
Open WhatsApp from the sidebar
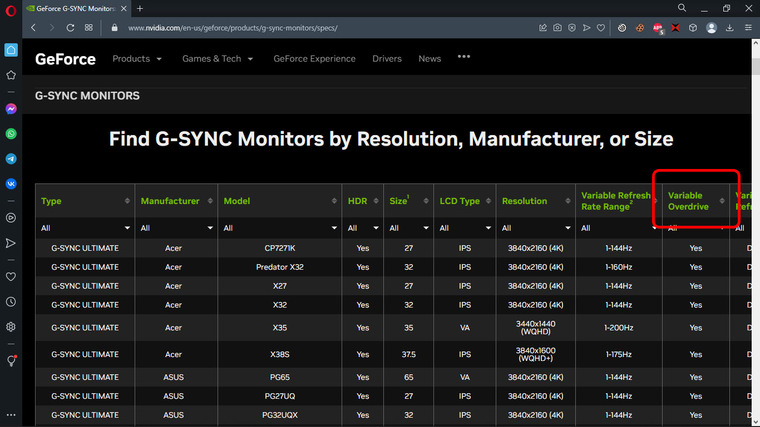(11, 134)
